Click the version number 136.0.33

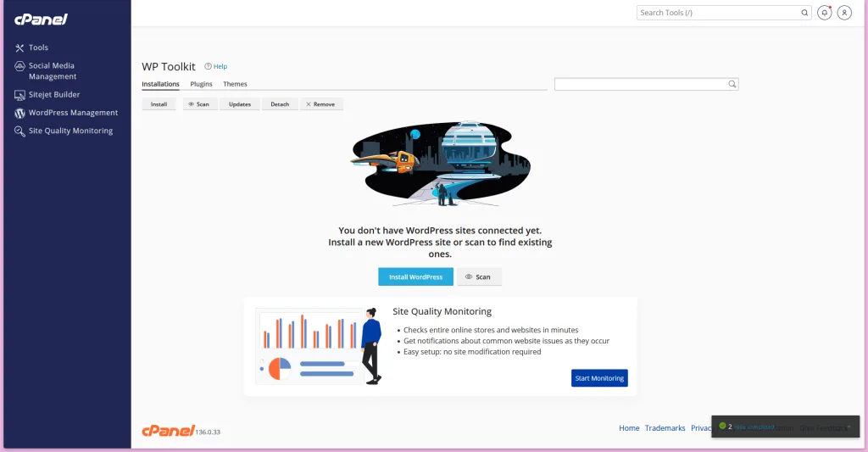[208, 432]
